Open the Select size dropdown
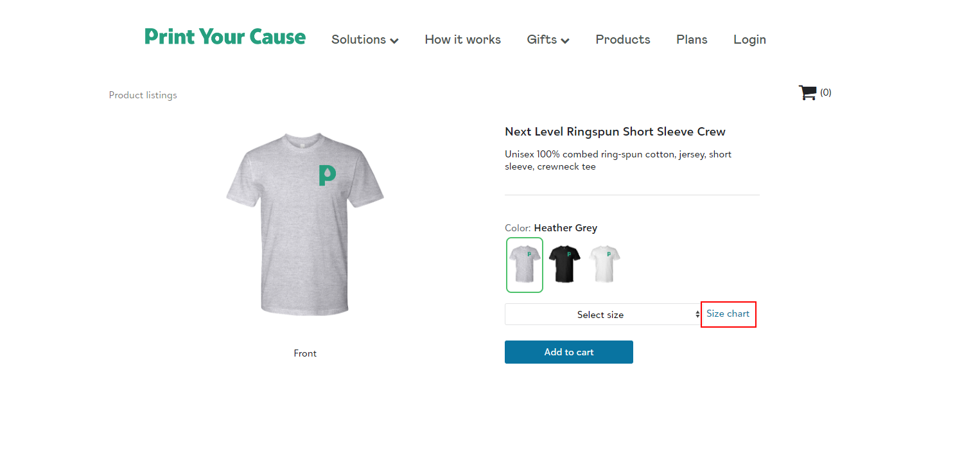This screenshot has height=469, width=980. tap(603, 314)
